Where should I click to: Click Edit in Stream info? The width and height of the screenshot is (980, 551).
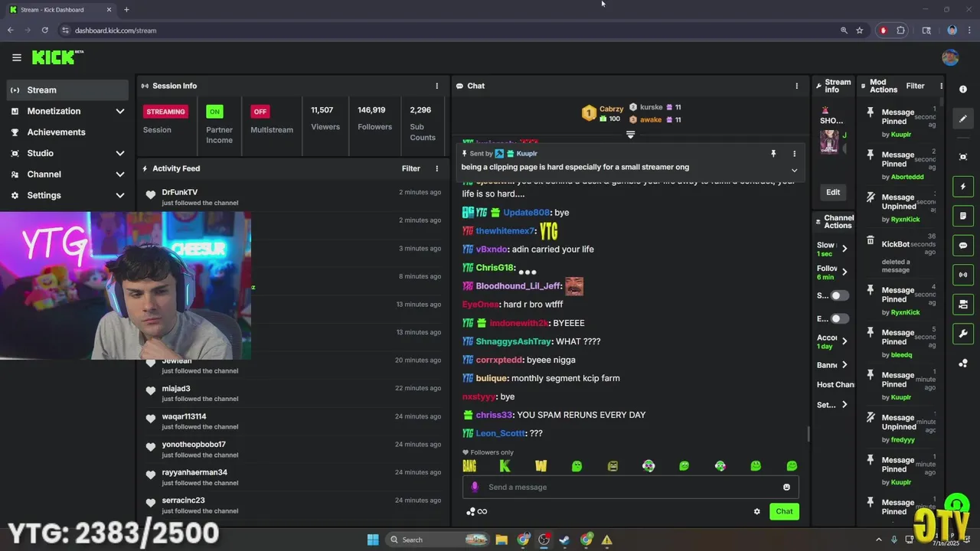coord(833,192)
